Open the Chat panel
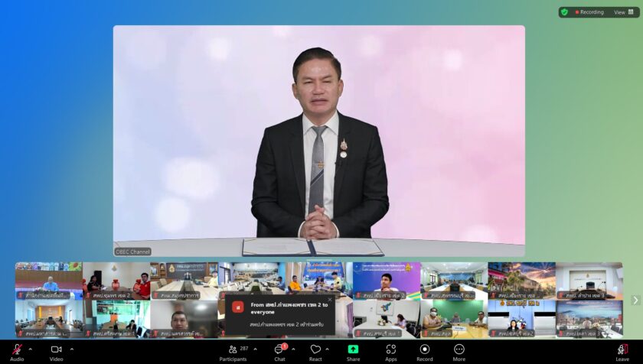 [279, 350]
